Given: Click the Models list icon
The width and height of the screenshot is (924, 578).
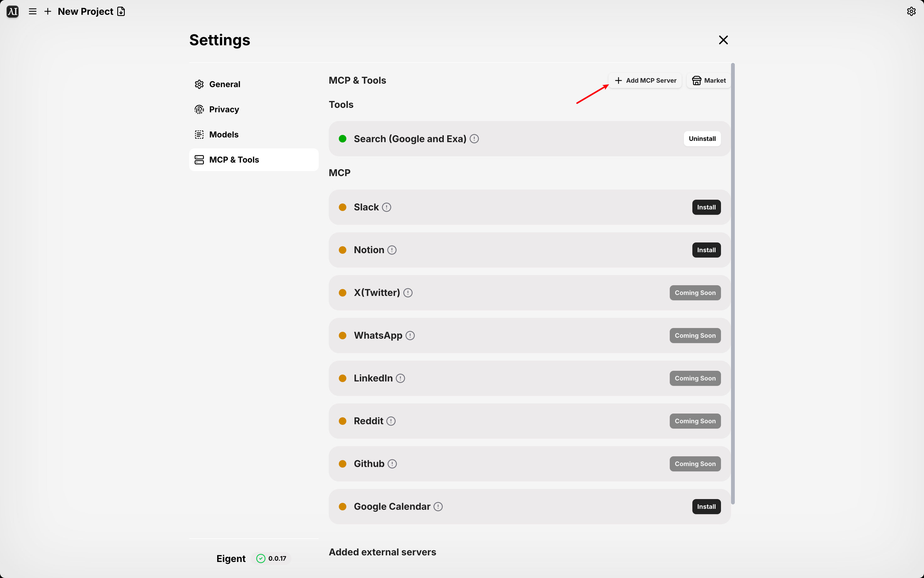Looking at the screenshot, I should 199,135.
